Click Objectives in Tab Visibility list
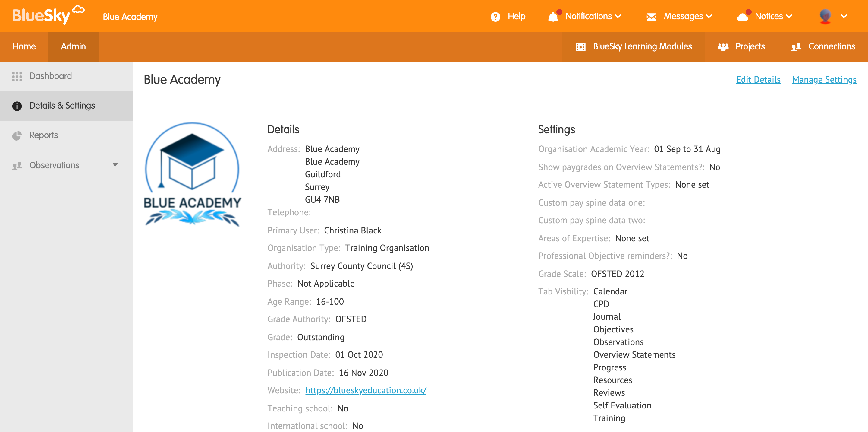The image size is (868, 432). coord(613,330)
